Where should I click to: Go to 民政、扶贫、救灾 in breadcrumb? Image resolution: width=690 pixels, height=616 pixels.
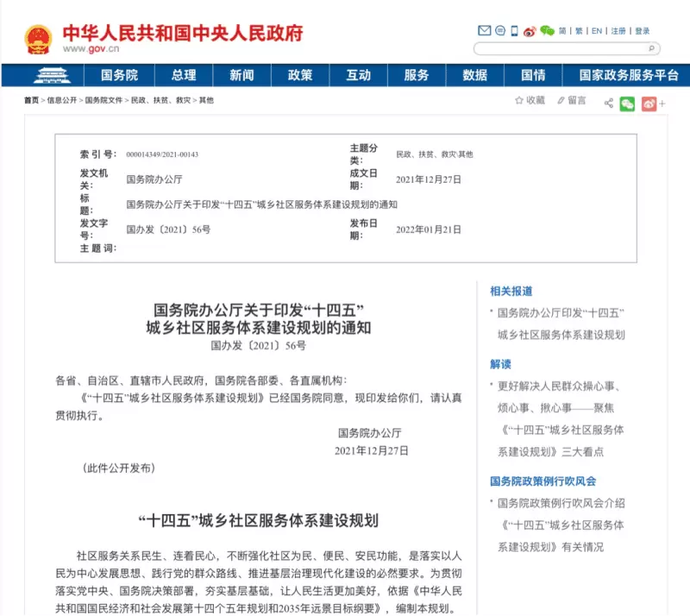161,100
